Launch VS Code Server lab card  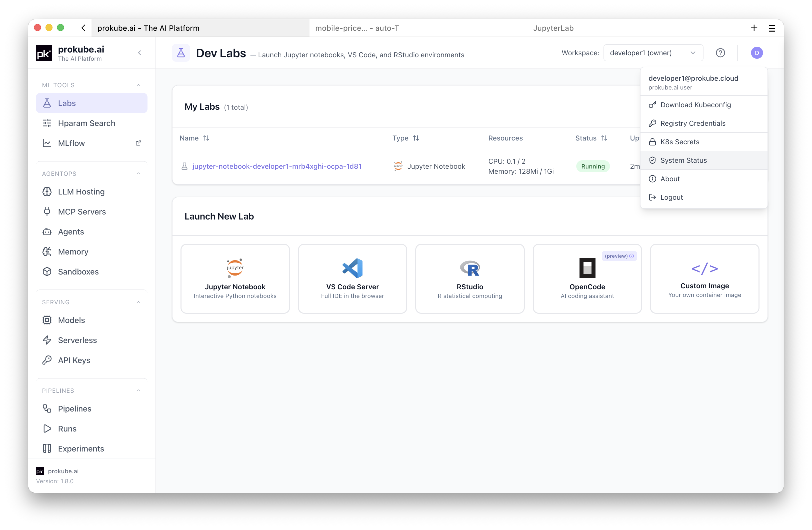click(x=352, y=278)
